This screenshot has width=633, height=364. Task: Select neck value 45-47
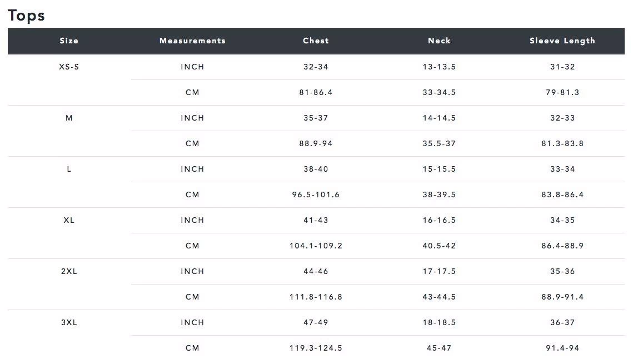pos(439,348)
